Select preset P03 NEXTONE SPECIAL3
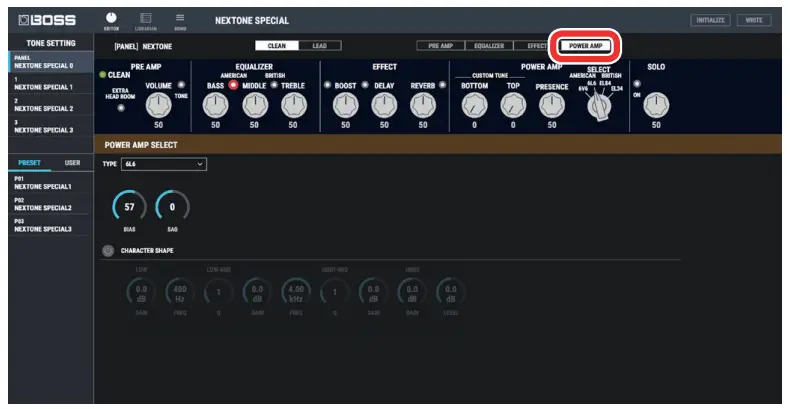790x409 pixels. (51, 225)
